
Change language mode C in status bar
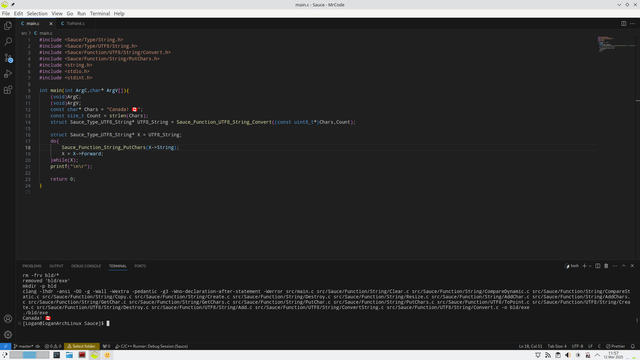coord(599,346)
